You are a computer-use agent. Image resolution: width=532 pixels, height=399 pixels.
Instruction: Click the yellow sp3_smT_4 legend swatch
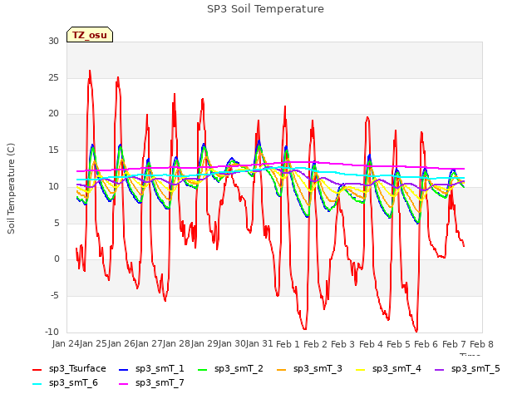tap(360, 369)
